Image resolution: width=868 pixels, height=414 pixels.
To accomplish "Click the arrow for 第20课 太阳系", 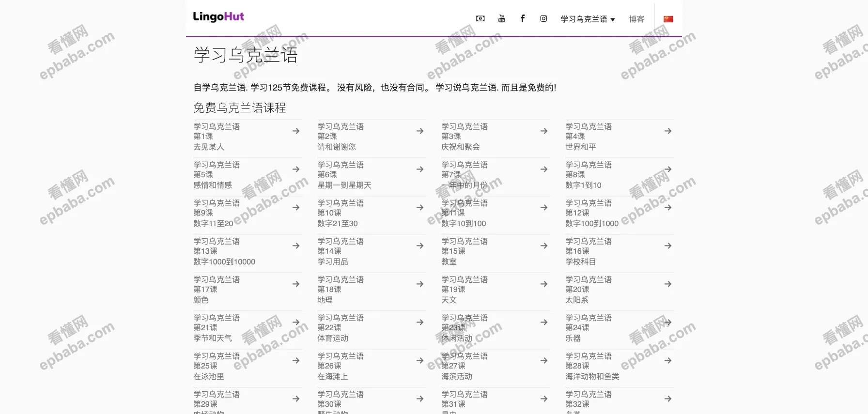I will tap(668, 284).
